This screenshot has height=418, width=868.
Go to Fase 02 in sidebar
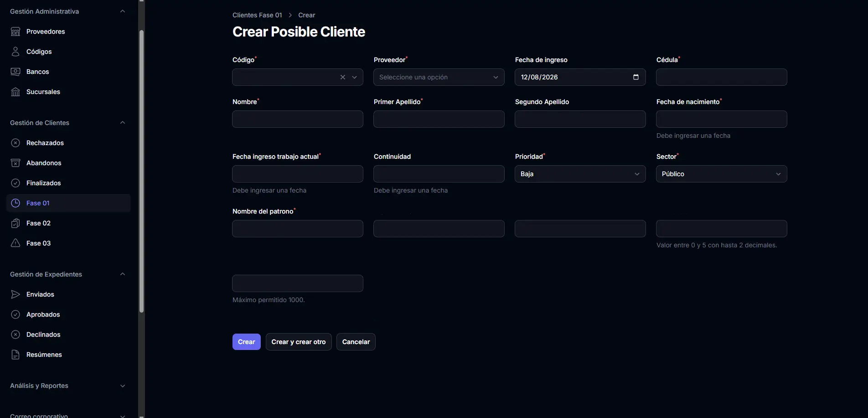tap(68, 223)
